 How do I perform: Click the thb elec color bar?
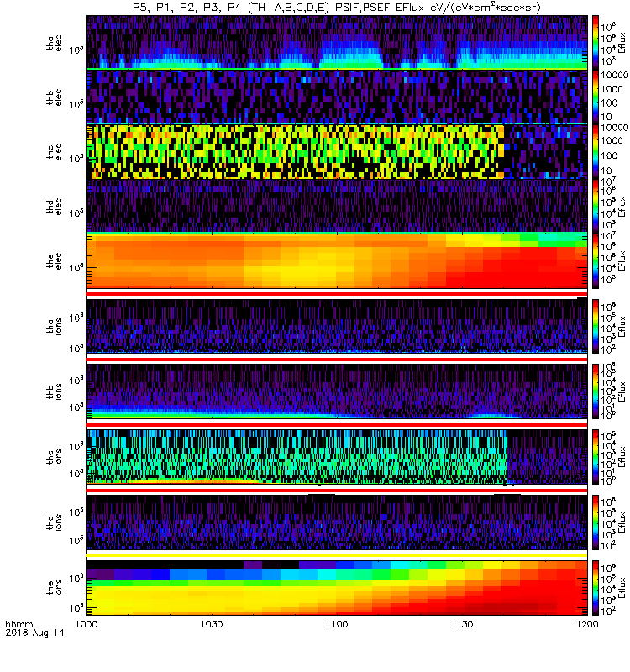pyautogui.click(x=596, y=97)
